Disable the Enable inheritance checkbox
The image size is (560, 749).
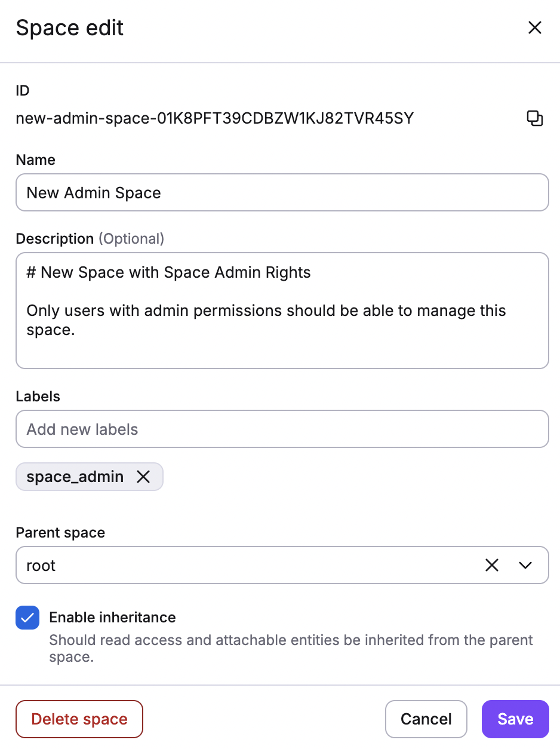(x=27, y=618)
